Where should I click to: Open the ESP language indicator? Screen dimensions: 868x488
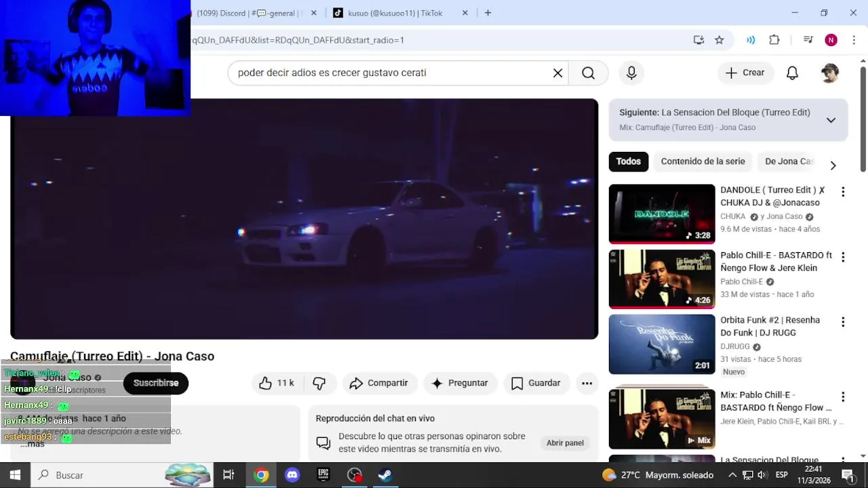click(782, 475)
